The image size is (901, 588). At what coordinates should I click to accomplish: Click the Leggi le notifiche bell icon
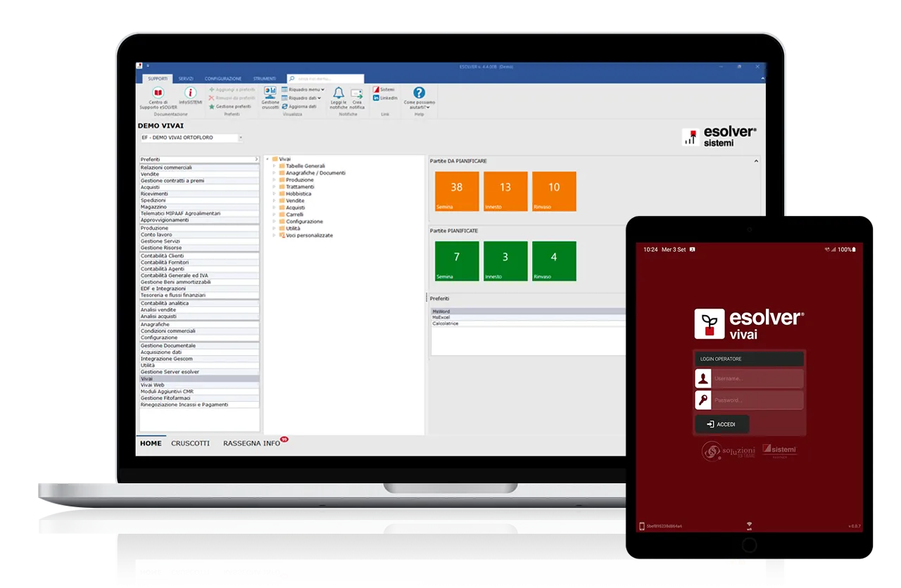point(339,93)
